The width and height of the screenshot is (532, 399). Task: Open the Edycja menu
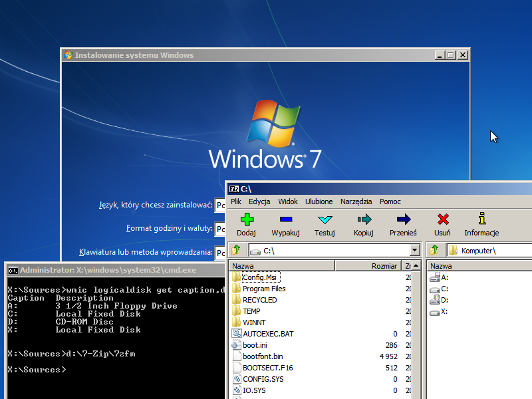pos(259,201)
